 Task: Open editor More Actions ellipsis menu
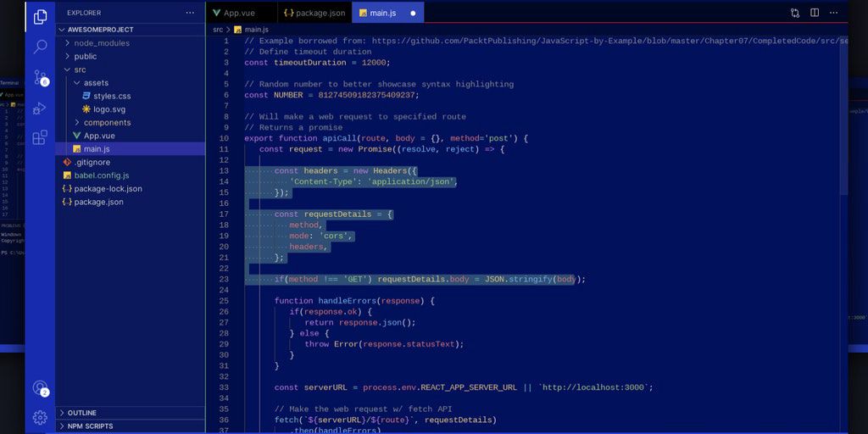834,14
